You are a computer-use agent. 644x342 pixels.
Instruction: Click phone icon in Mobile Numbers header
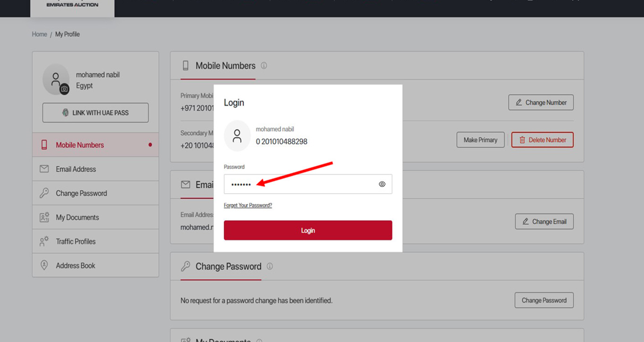click(186, 65)
